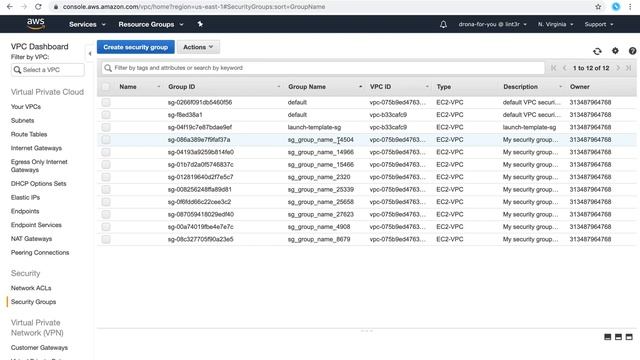Set the details pane to half height
640x360 pixels.
(618, 337)
